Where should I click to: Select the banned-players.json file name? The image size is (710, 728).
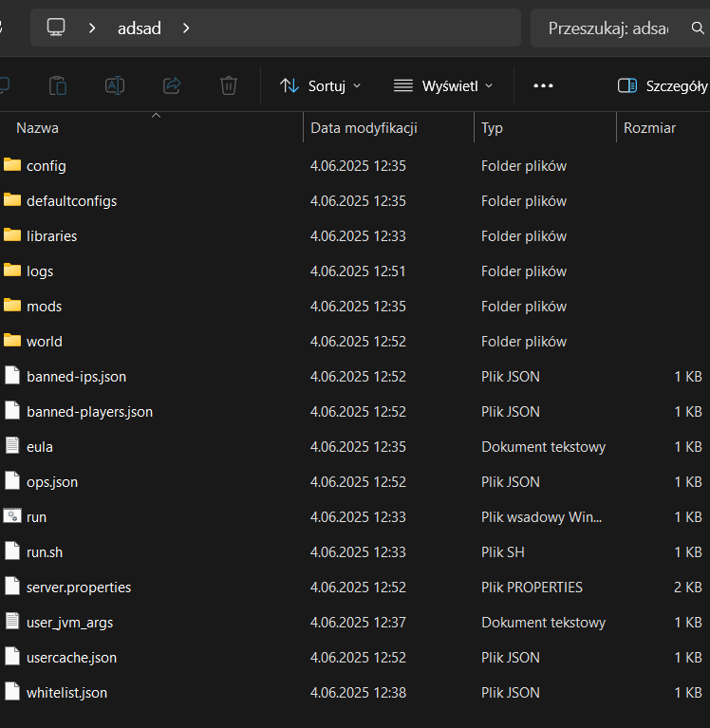tap(89, 412)
